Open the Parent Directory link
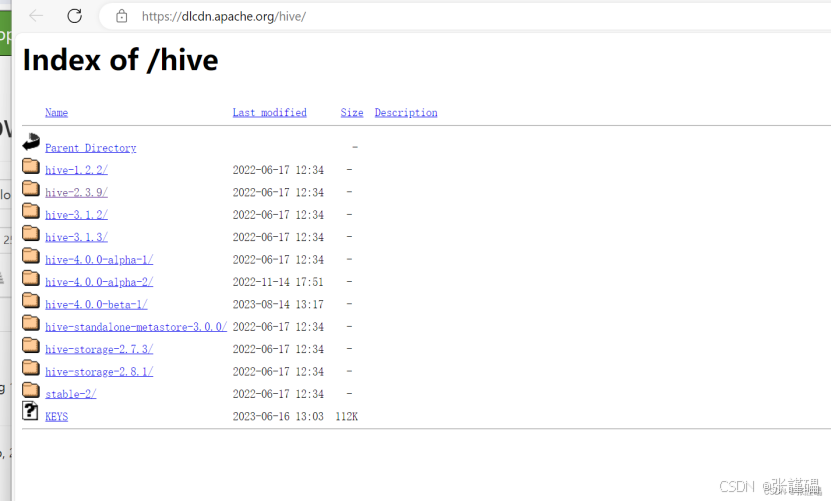This screenshot has width=831, height=502. point(91,148)
